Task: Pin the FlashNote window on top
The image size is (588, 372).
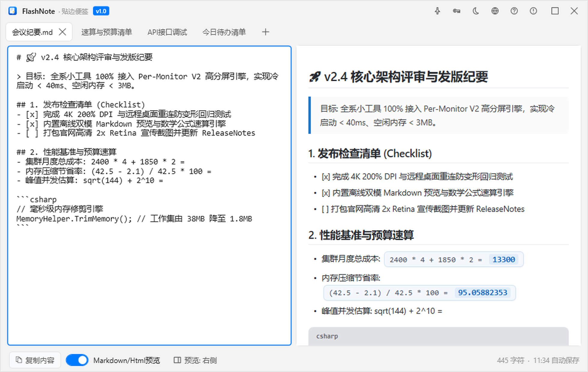Action: tap(437, 11)
